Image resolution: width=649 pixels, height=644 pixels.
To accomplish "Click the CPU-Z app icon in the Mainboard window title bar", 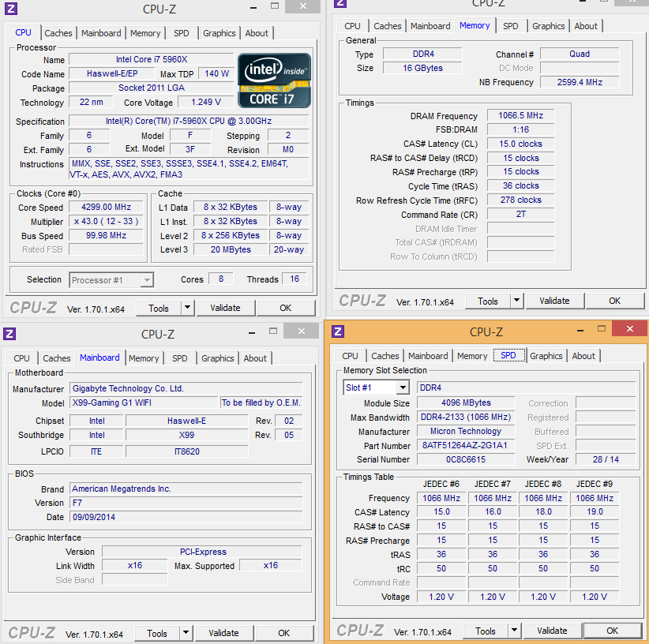I will click(9, 333).
